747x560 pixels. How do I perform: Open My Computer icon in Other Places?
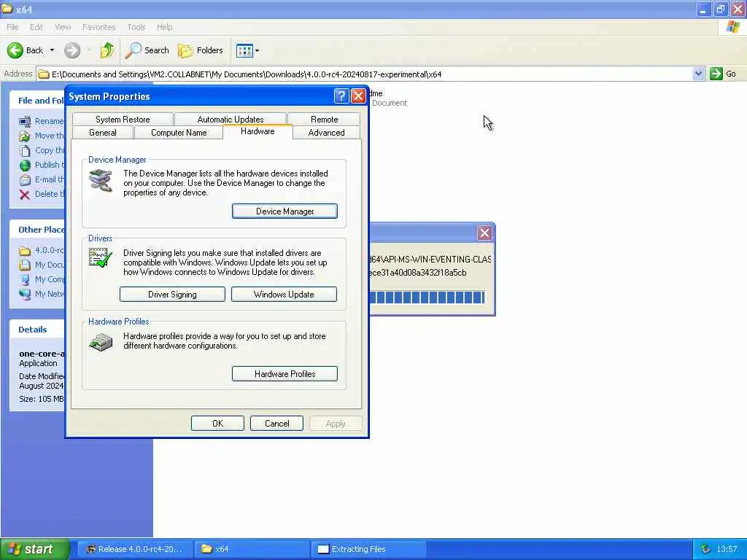tap(25, 279)
